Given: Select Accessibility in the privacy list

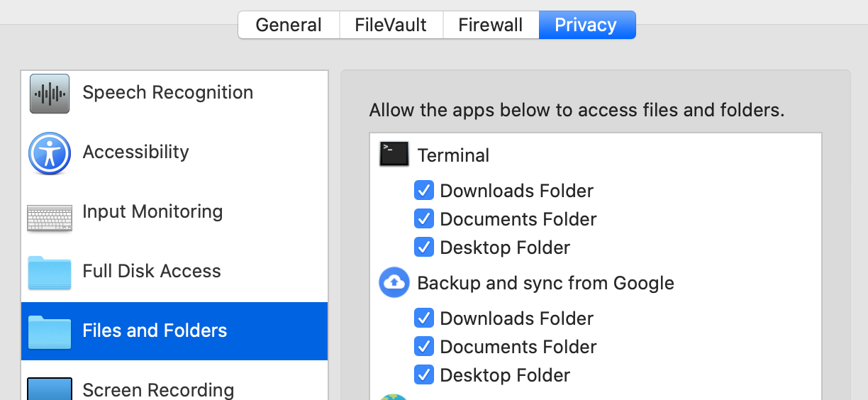Looking at the screenshot, I should coord(174,152).
